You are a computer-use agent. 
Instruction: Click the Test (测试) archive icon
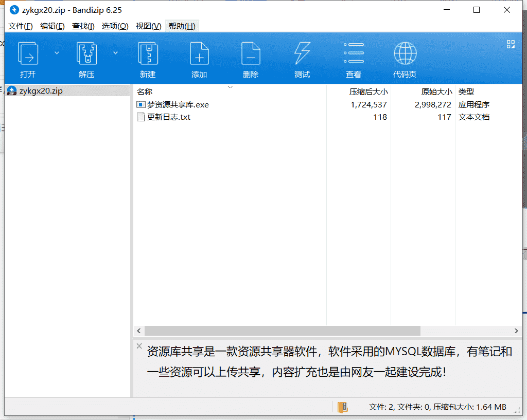pyautogui.click(x=302, y=53)
